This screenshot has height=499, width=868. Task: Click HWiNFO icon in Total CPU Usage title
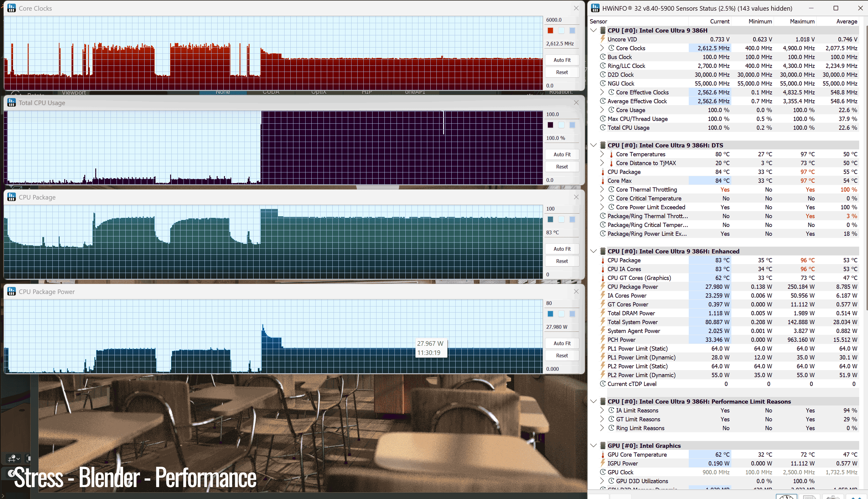(x=11, y=102)
